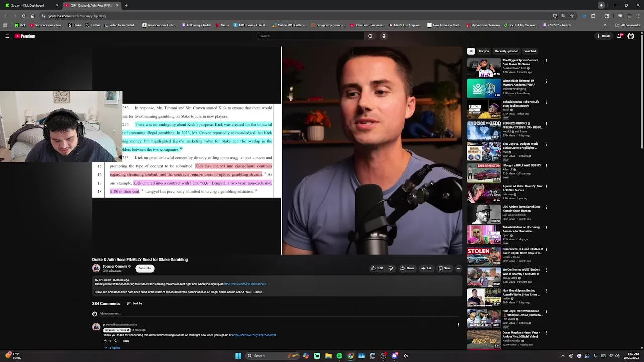Open options for ZEDD B2B KNOCK2 video
The image size is (644, 362).
546,123
